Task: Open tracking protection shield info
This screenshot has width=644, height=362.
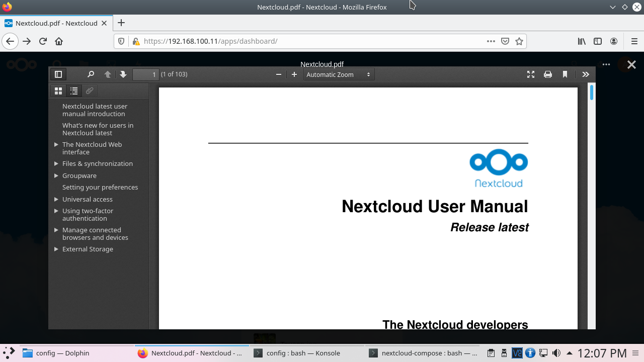Action: pyautogui.click(x=121, y=41)
